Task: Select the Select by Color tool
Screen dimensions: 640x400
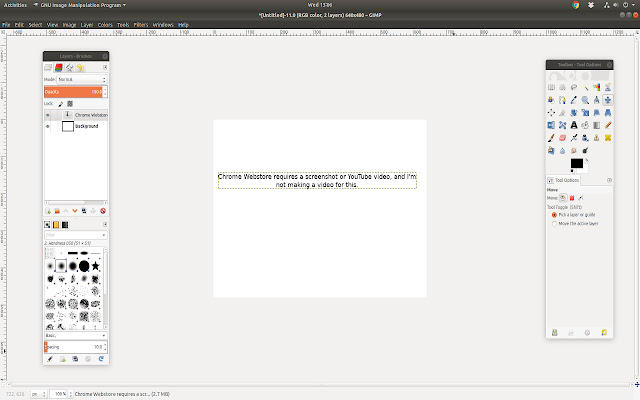Action: (597, 87)
